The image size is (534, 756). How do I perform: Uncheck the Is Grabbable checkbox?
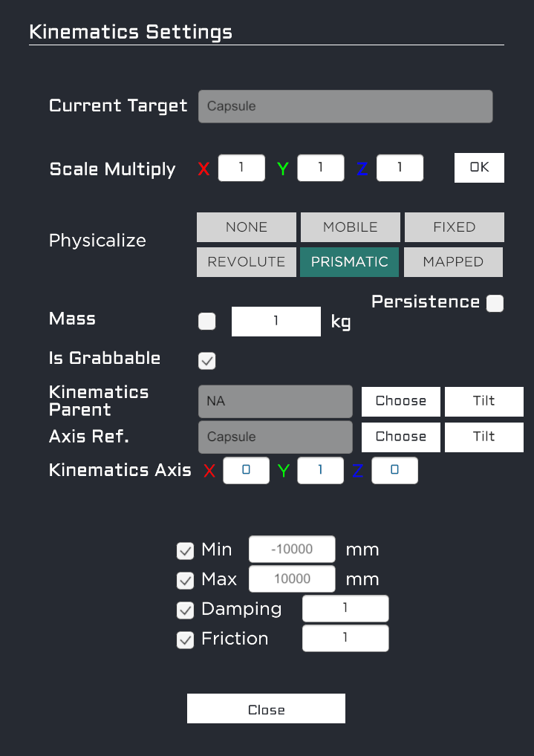[207, 361]
